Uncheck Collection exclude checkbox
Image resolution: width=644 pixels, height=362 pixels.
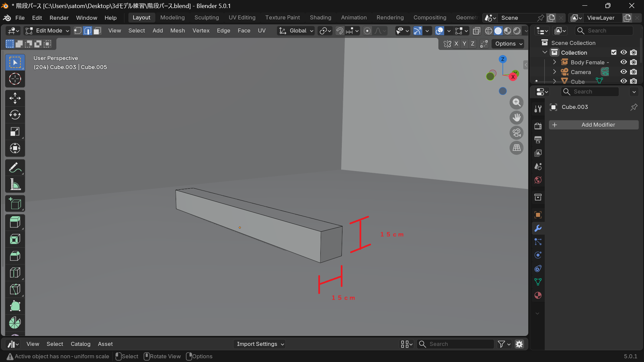coord(614,52)
